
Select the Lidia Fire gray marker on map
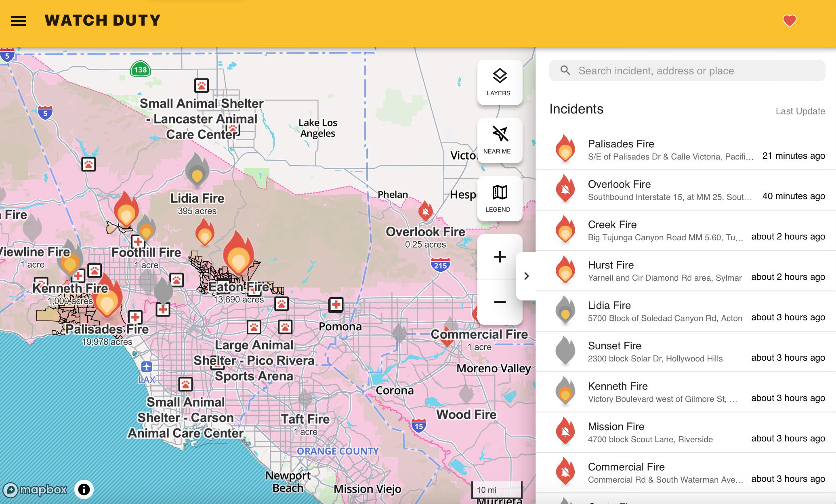(197, 170)
